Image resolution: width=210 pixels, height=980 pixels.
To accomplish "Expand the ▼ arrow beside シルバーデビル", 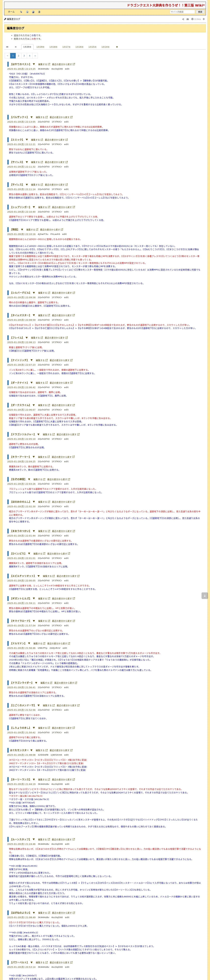I will coord(34,293).
